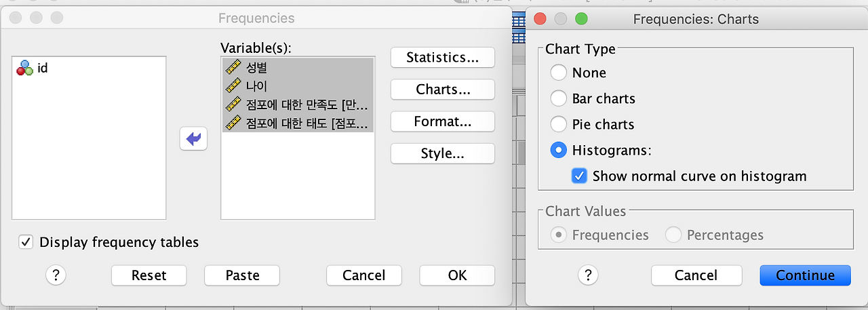Click the ruler icon beside 성별
Viewport: 868px width, 310px height.
pyautogui.click(x=233, y=67)
